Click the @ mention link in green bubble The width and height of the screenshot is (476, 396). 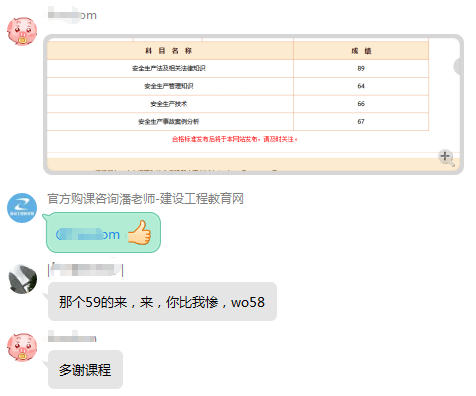coord(88,235)
